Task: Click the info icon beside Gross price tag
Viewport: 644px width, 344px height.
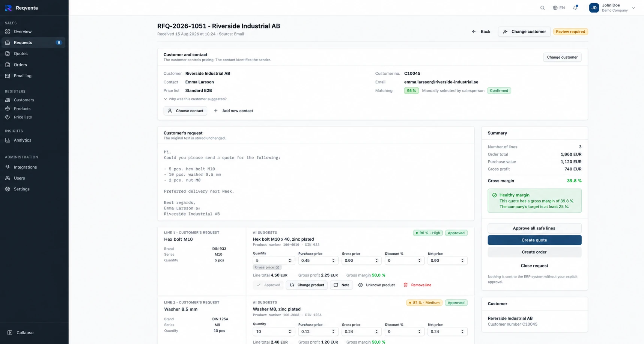Action: coord(278,267)
